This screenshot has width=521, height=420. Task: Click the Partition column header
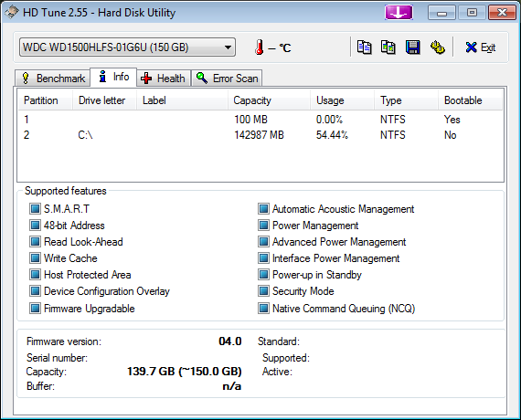[x=45, y=100]
